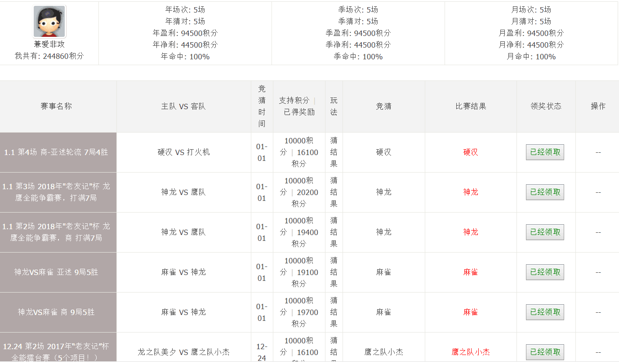Click the red 鹰之队小杰 match result
This screenshot has height=364, width=619.
point(471,352)
